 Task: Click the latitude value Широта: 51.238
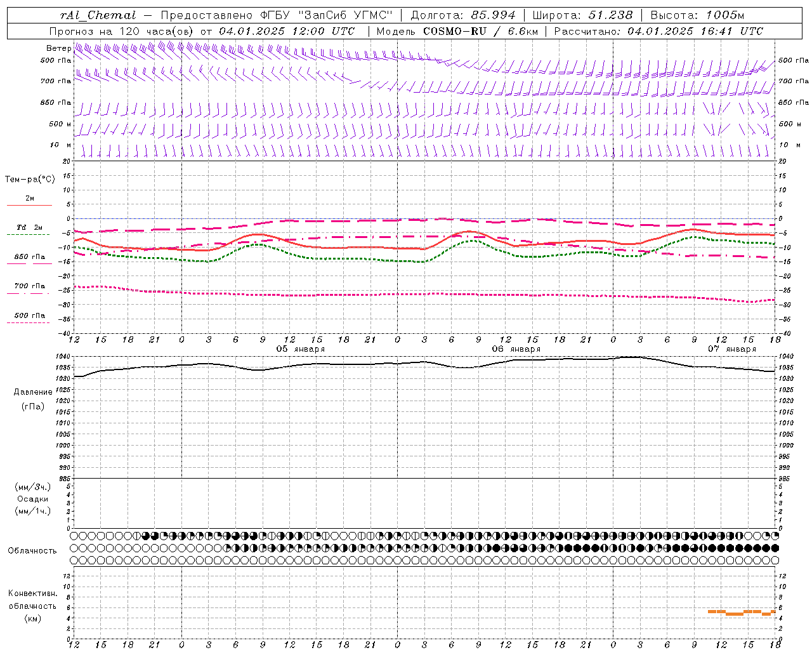[582, 15]
